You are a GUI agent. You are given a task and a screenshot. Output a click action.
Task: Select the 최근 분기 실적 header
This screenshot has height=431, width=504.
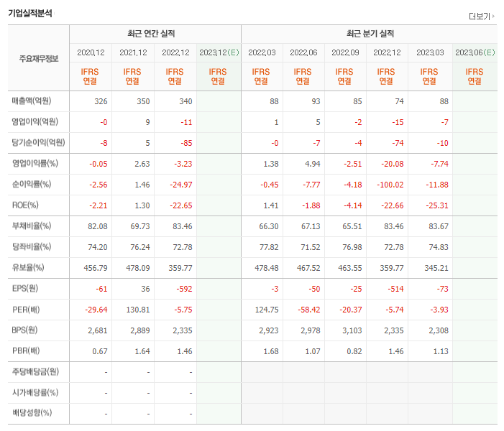tap(370, 34)
